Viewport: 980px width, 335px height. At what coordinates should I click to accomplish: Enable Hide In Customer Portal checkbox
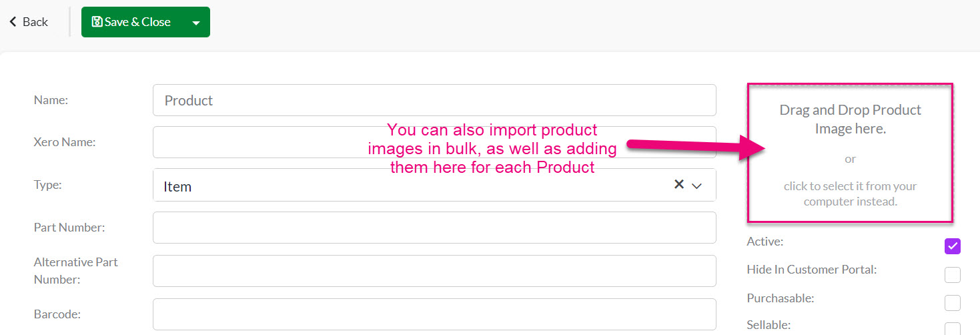[x=953, y=275]
